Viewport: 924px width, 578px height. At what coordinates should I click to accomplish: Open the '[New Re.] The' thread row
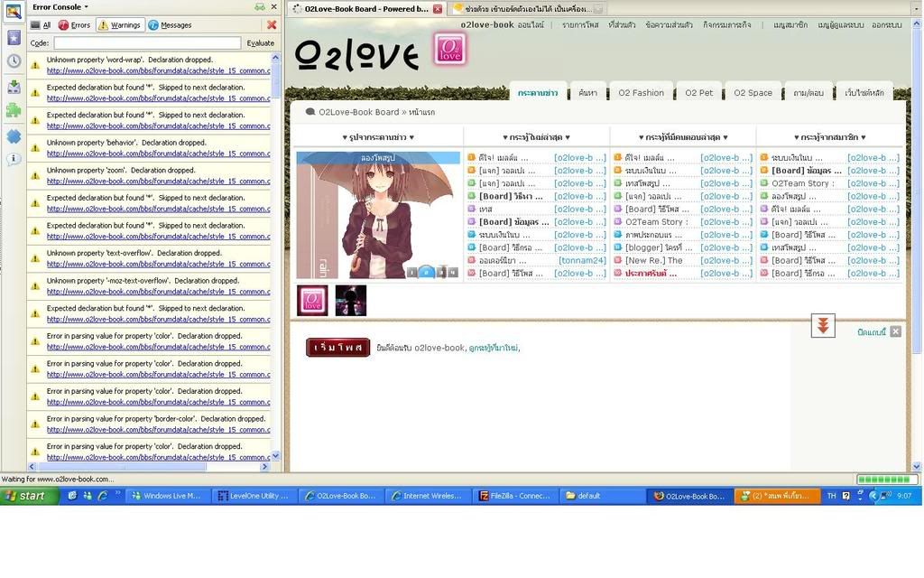(x=683, y=260)
